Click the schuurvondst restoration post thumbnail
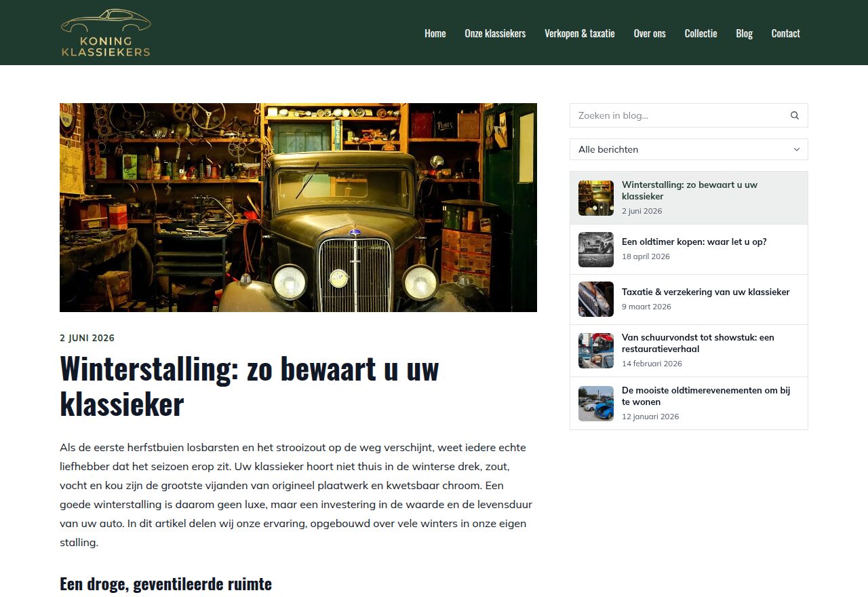 point(596,351)
